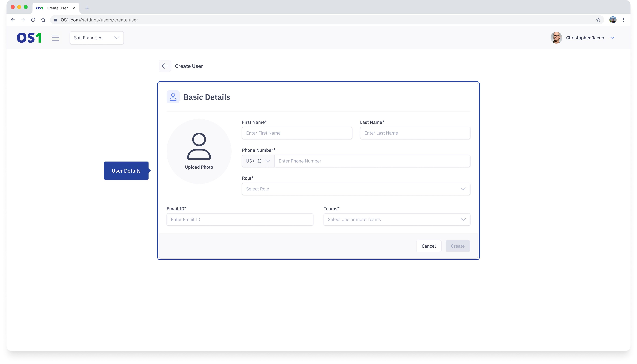637x364 pixels.
Task: Expand the Teams selection dropdown
Action: [396, 220]
